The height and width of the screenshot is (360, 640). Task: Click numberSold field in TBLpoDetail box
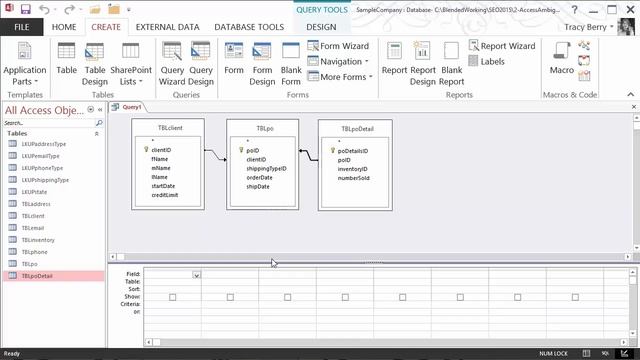[353, 178]
